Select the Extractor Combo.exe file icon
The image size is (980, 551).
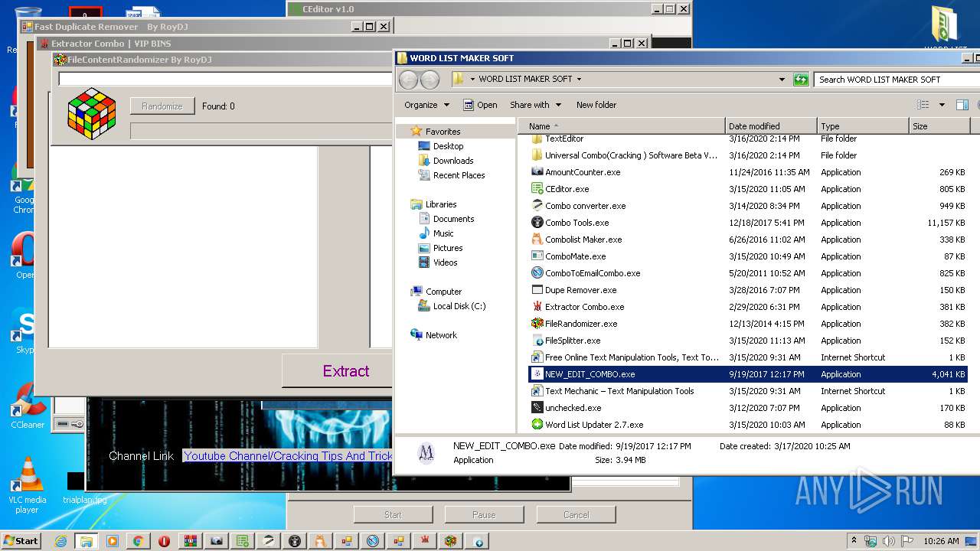click(537, 307)
